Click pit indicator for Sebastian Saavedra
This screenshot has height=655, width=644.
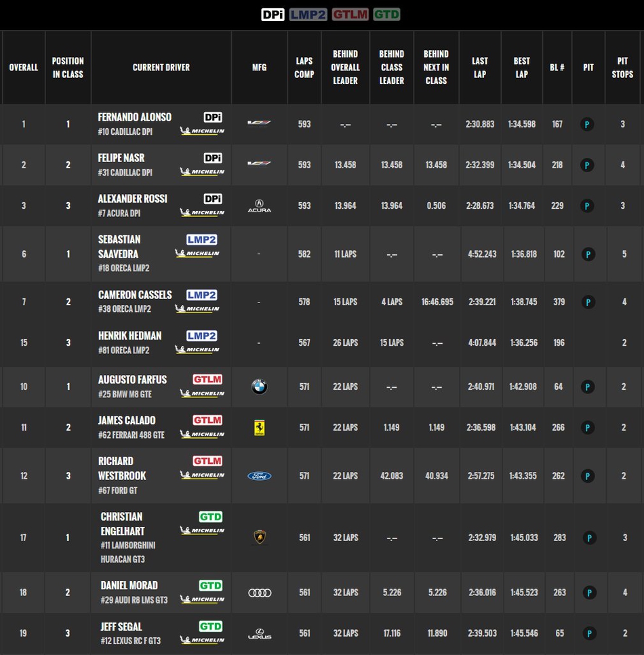[588, 254]
